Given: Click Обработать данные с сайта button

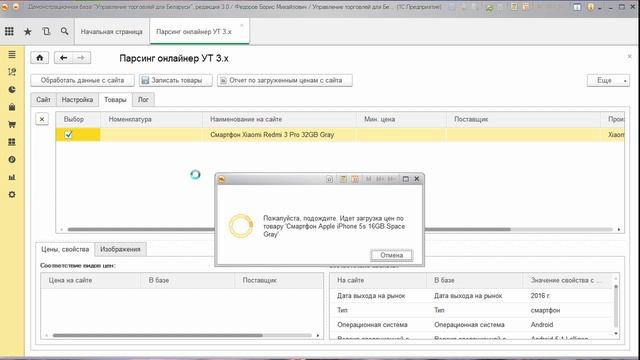Looking at the screenshot, I should [82, 80].
